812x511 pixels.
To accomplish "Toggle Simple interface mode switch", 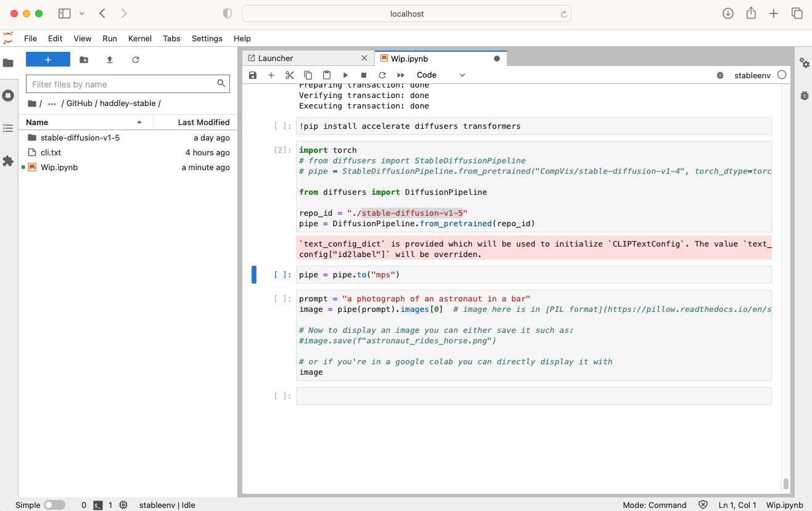I will (x=54, y=505).
